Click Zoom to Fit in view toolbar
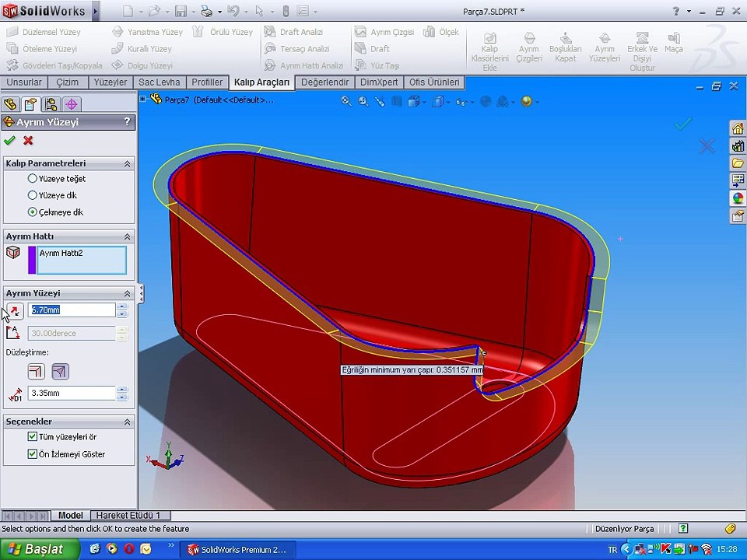The width and height of the screenshot is (747, 560). [x=346, y=101]
